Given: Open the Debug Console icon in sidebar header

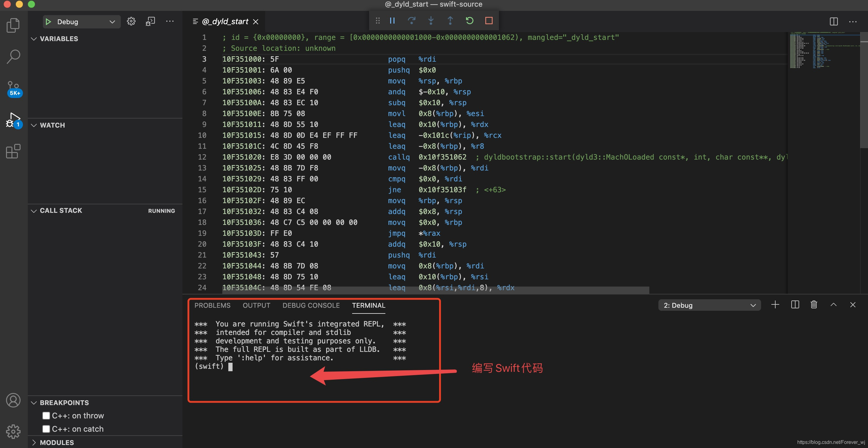Looking at the screenshot, I should 150,21.
